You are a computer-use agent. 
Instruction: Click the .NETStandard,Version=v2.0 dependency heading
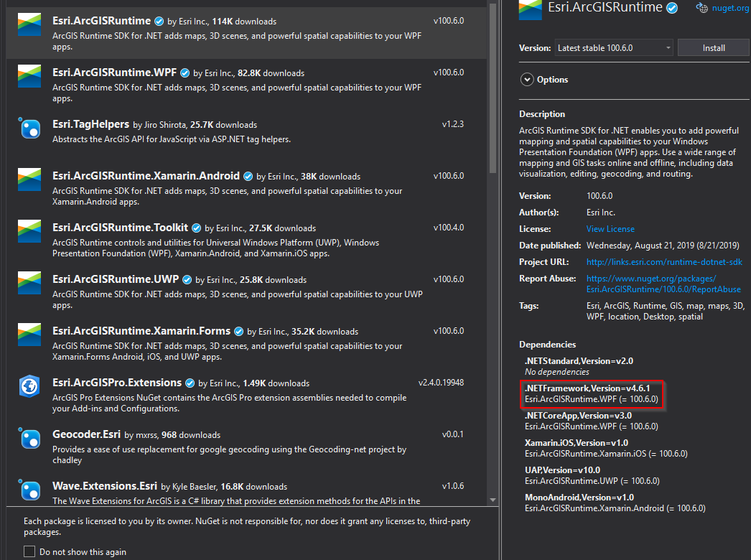click(579, 361)
